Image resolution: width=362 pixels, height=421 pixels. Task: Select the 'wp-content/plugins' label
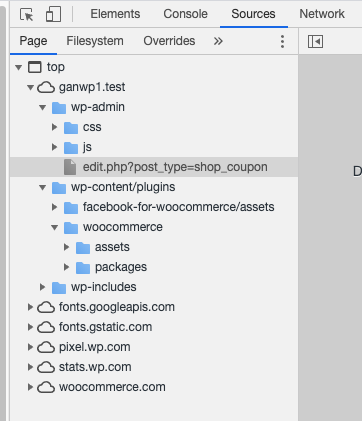[123, 187]
